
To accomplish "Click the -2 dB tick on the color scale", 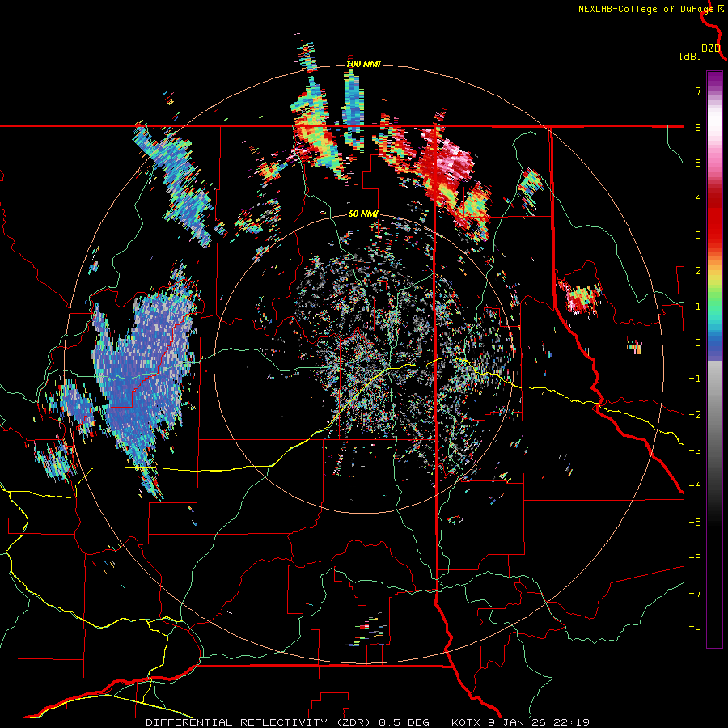I will [695, 415].
